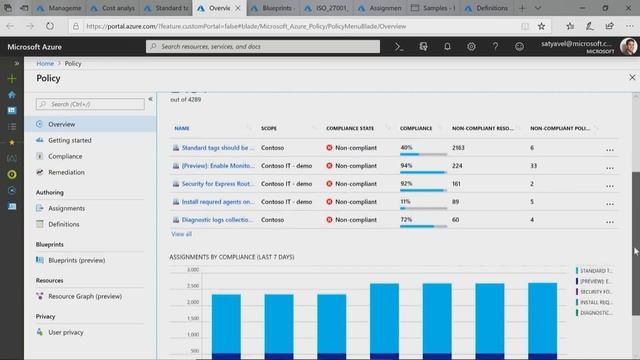Switch to ISO_27001 browser tab
This screenshot has height=360, width=640.
click(x=327, y=8)
